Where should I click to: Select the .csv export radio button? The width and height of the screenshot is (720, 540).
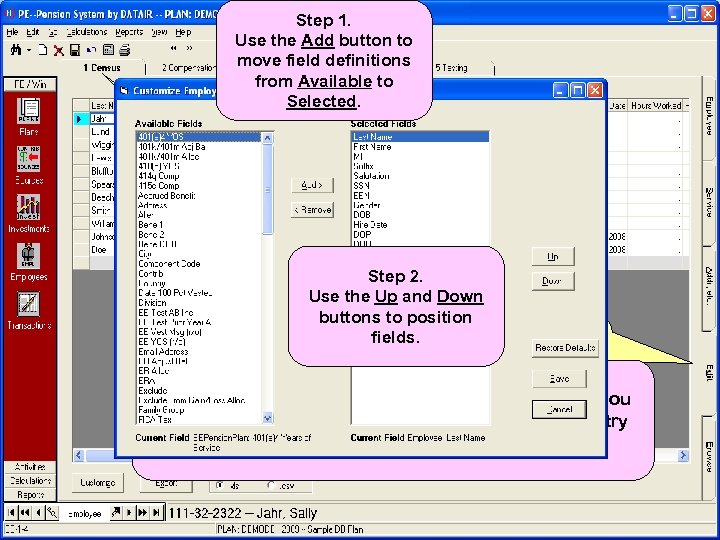pos(271,485)
